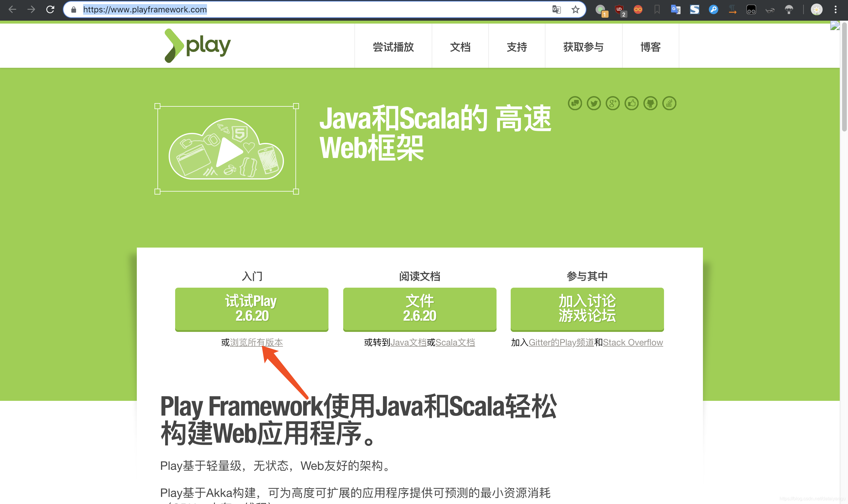The image size is (848, 504).
Task: Click the blue S extension icon
Action: pos(695,9)
